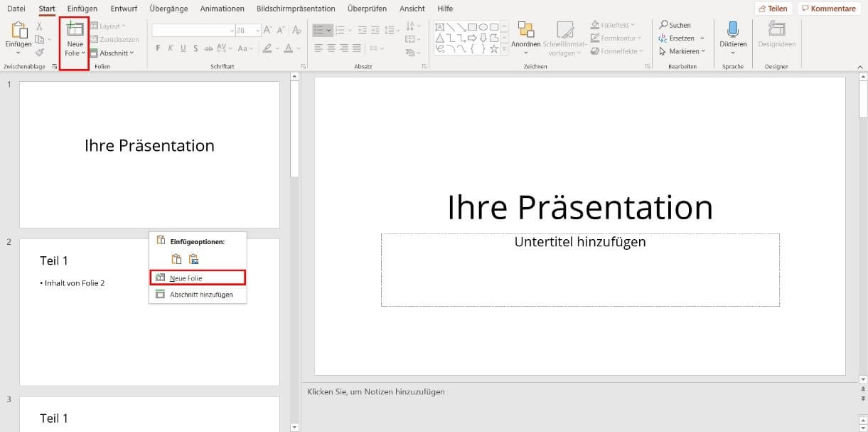The width and height of the screenshot is (868, 432).
Task: Expand the Abschnitt dropdown
Action: 112,53
